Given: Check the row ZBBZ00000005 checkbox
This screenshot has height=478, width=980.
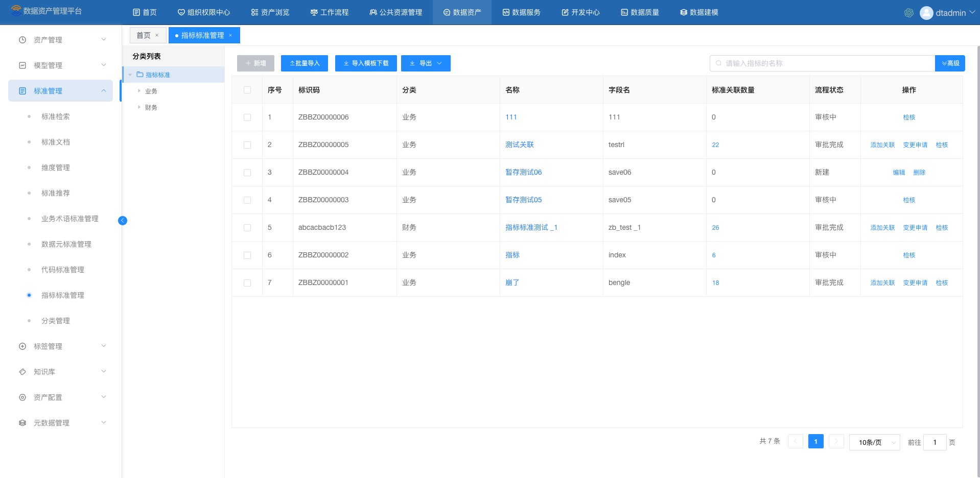Looking at the screenshot, I should click(x=247, y=145).
